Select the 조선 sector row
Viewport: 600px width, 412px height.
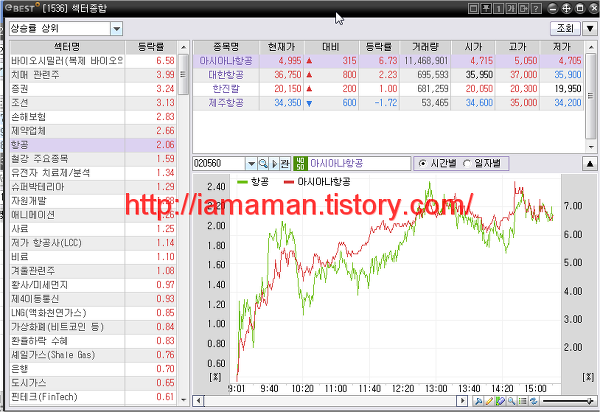click(x=93, y=103)
